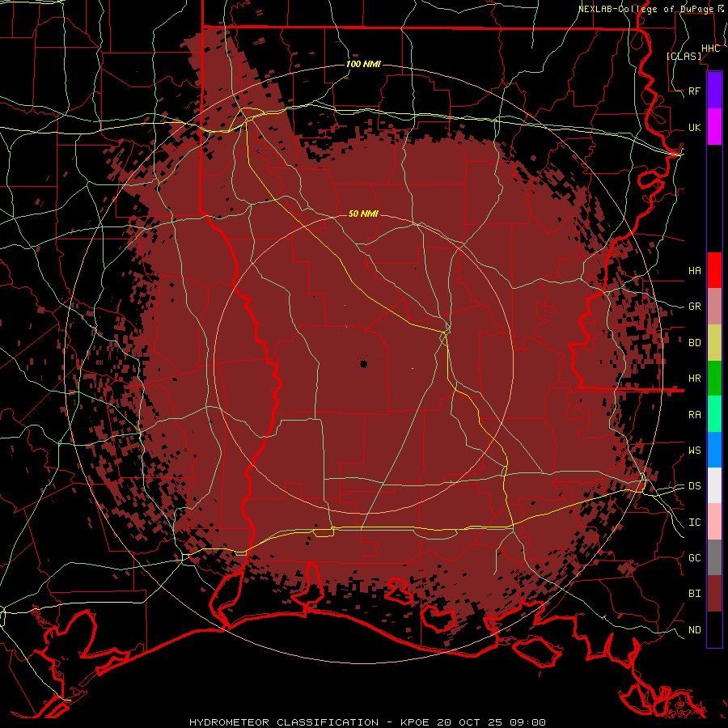Click the ND black legend swatch
This screenshot has height=728, width=728.
[x=714, y=629]
